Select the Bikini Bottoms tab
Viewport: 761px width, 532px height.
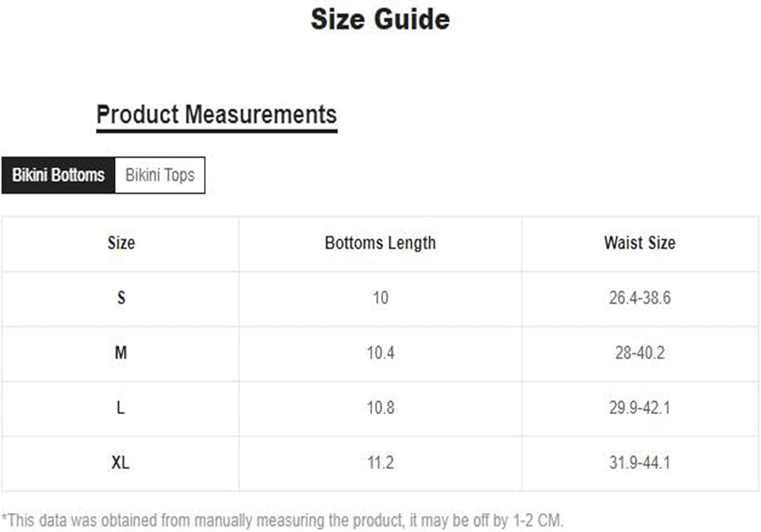coord(58,175)
